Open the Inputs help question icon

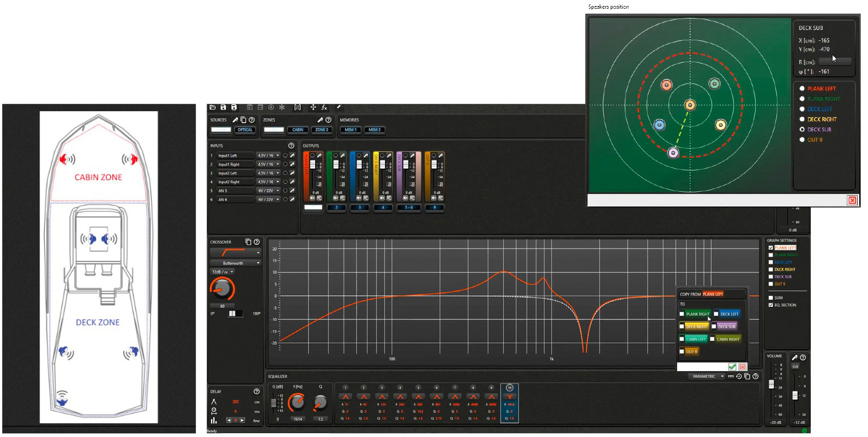[291, 145]
